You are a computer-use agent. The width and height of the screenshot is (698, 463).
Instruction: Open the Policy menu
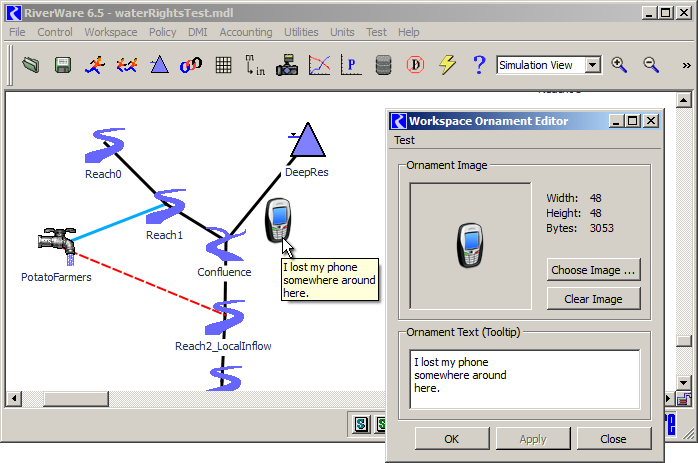(x=162, y=32)
